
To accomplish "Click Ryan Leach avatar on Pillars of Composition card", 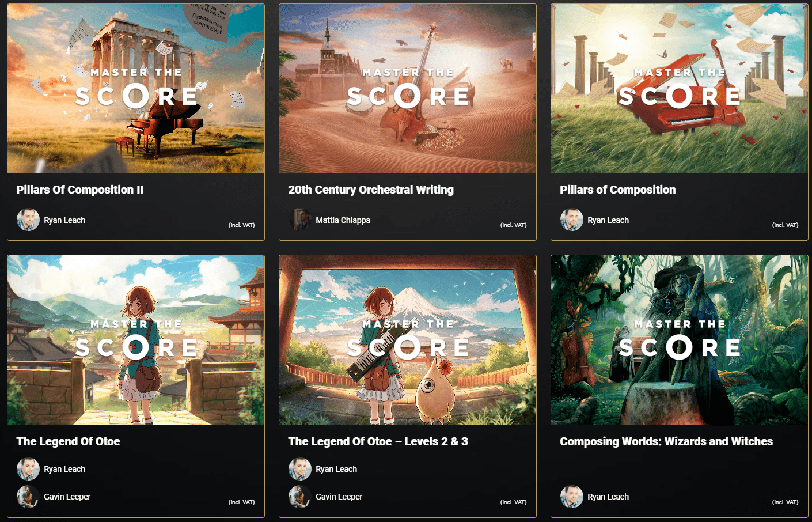I will (x=572, y=220).
